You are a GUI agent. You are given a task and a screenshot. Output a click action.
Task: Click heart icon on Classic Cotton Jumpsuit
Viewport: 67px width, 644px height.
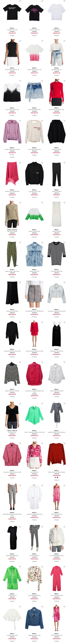65,567
